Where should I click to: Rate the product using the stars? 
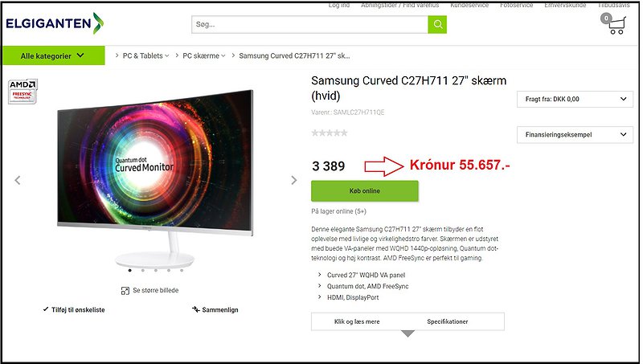pyautogui.click(x=330, y=133)
